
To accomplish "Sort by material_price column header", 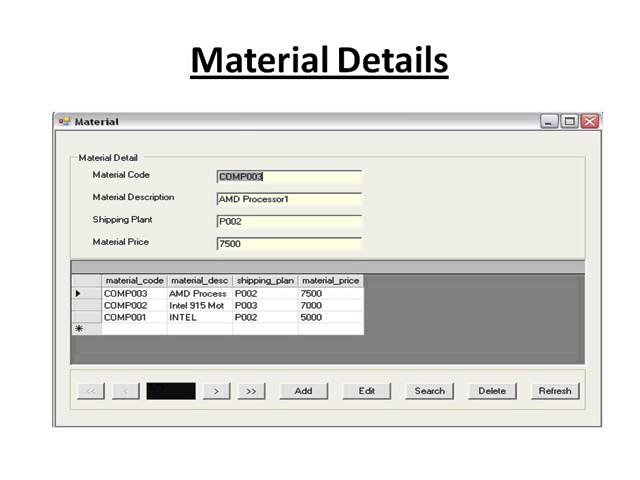I will pyautogui.click(x=331, y=281).
